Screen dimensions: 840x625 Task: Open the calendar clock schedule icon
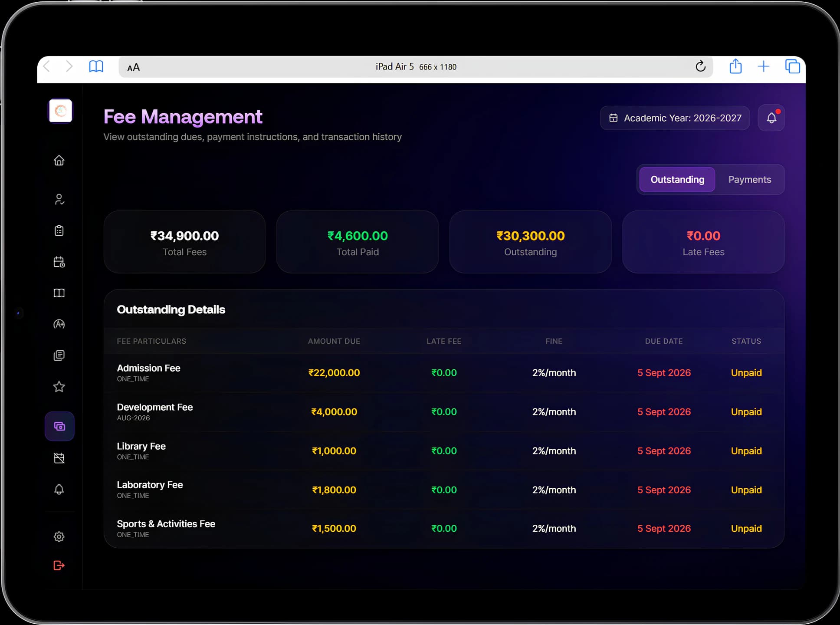(59, 262)
